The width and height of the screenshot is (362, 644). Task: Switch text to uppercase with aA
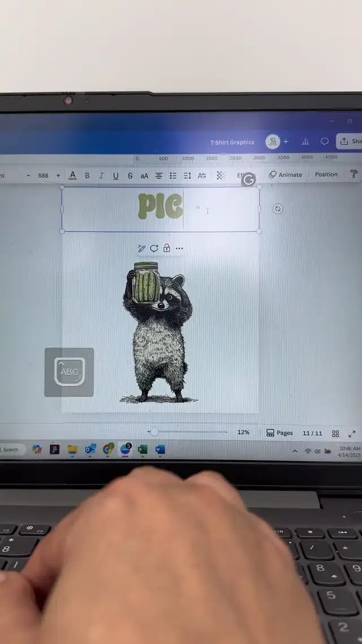tap(144, 176)
